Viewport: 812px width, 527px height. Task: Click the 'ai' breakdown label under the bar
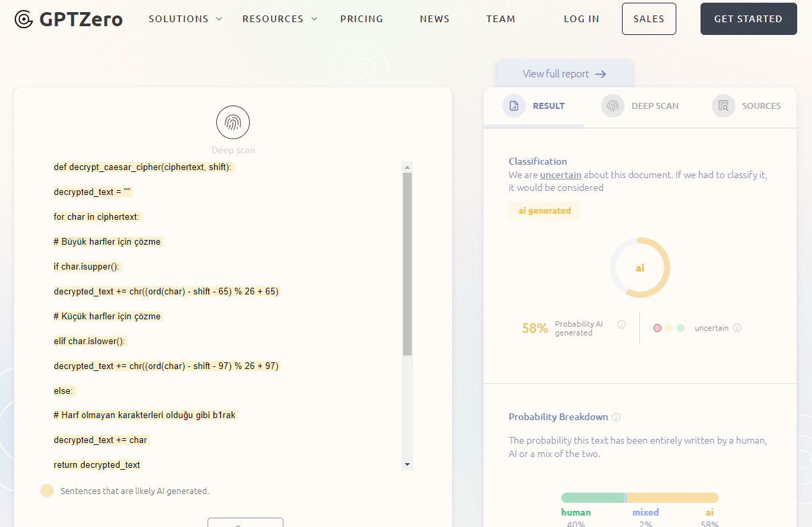click(x=709, y=512)
